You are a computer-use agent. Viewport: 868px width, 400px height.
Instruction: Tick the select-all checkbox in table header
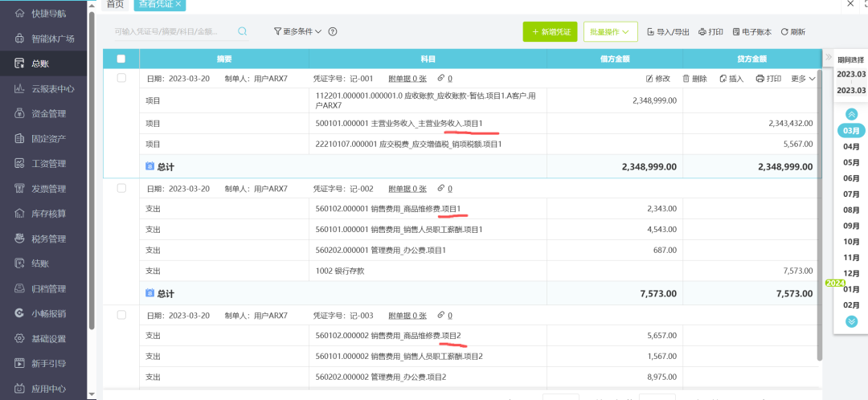click(x=121, y=59)
